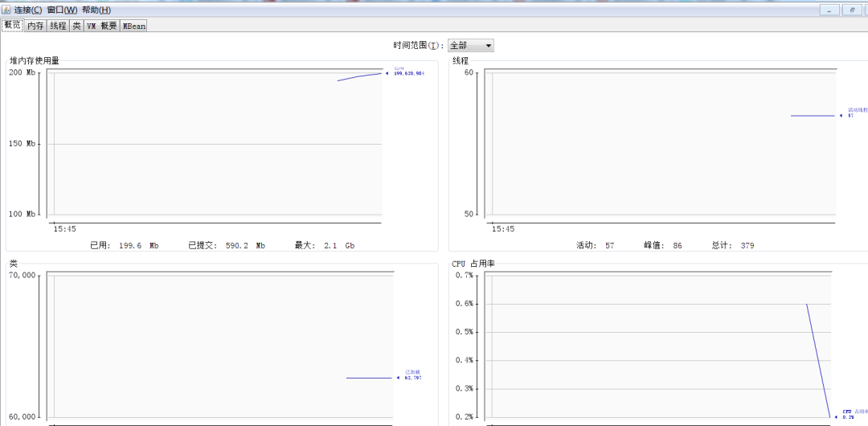The width and height of the screenshot is (868, 426).
Task: Expand the 时间范围 dropdown showing 全部
Action: click(470, 46)
